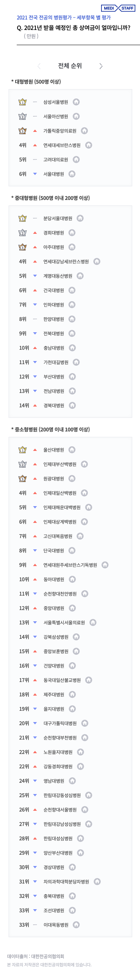Open the home icon beside 서울아산병원
Screen dimensions: 140x980
tap(77, 116)
